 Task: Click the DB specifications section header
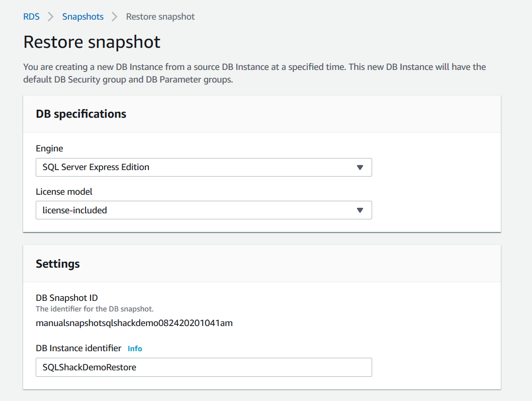click(x=81, y=114)
